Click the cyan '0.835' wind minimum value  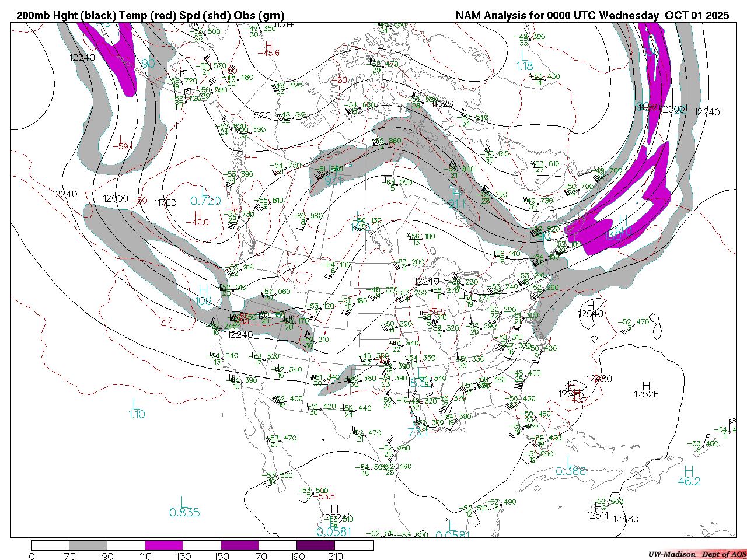coord(185,513)
